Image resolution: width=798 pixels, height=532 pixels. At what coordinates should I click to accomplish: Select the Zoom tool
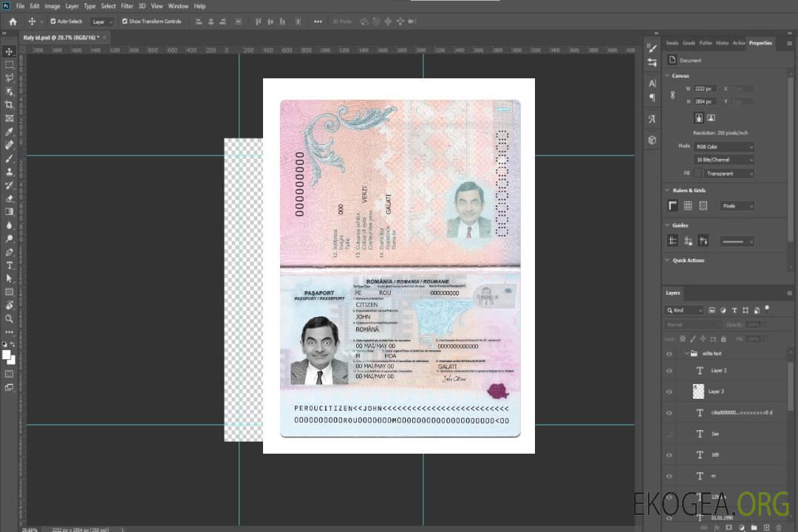pos(9,318)
